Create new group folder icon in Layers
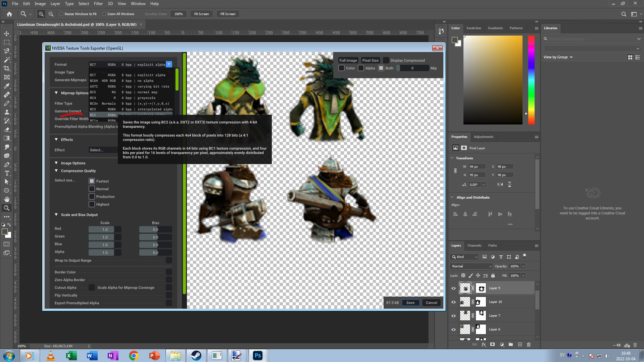Image resolution: width=644 pixels, height=362 pixels. [x=510, y=345]
